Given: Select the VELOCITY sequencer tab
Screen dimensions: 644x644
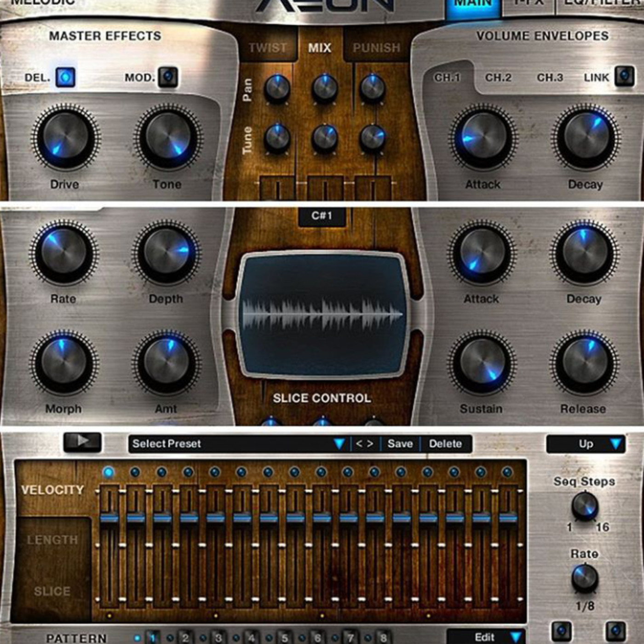Looking at the screenshot, I should (x=52, y=490).
